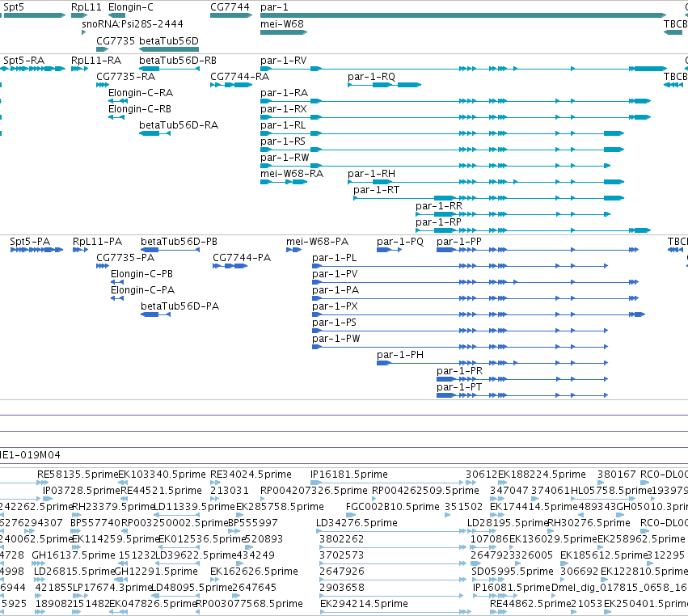The image size is (688, 616).
Task: Click the CG7744-PA protein label
Action: coord(242,258)
